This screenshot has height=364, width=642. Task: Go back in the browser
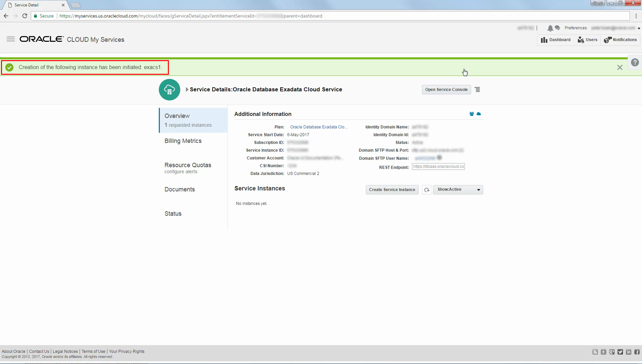point(6,16)
